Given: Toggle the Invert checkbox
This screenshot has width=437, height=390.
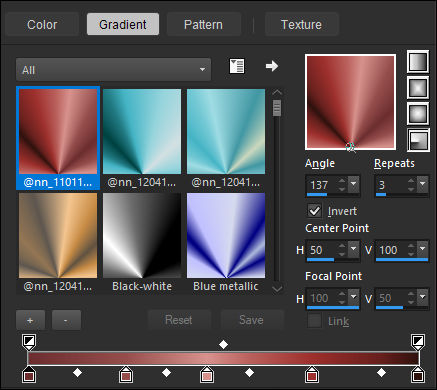Looking at the screenshot, I should point(314,211).
